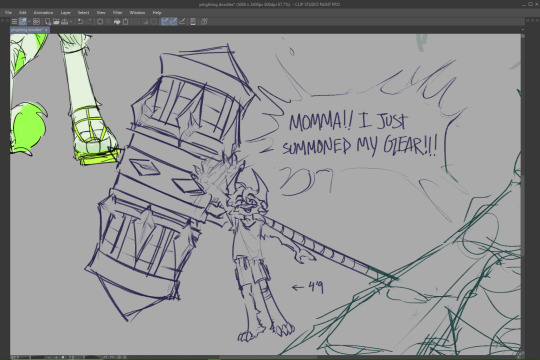Toggle Snap to Ruler in command bar
Image resolution: width=540 pixels, height=360 pixels.
(165, 22)
